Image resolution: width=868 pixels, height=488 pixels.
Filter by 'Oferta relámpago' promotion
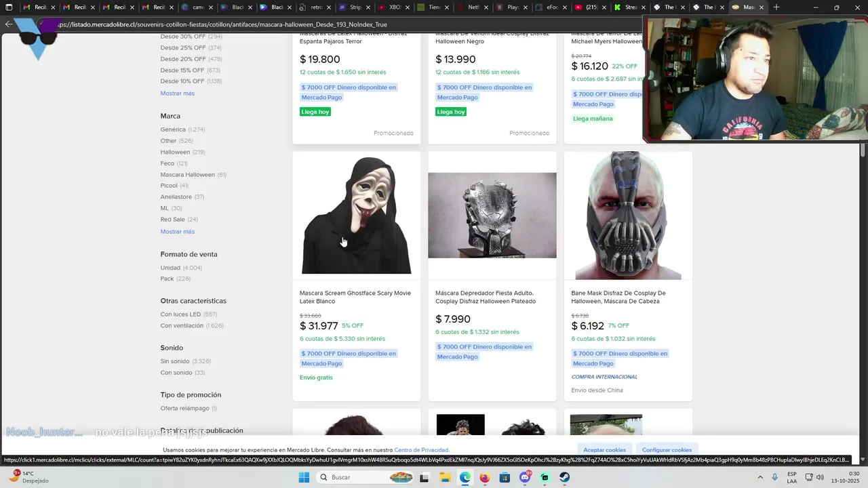[x=189, y=409]
